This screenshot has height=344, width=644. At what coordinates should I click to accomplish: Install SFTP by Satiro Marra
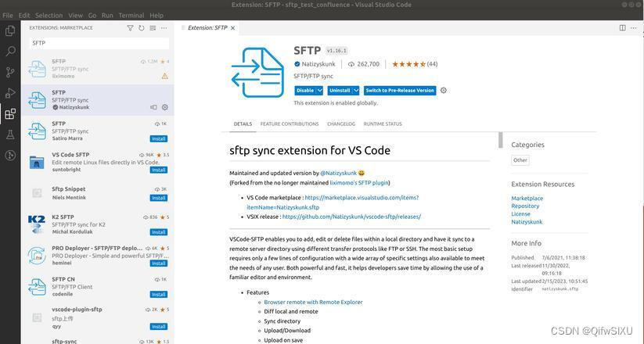tap(159, 138)
